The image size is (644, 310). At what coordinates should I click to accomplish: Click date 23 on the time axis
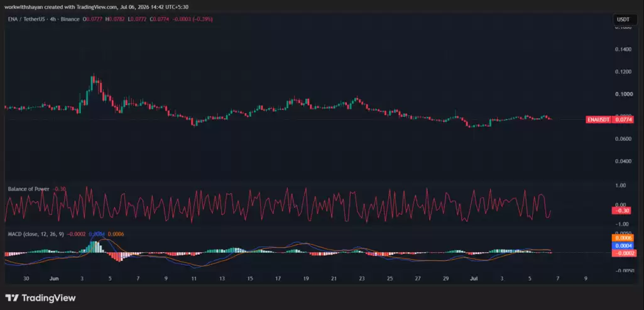coord(361,279)
